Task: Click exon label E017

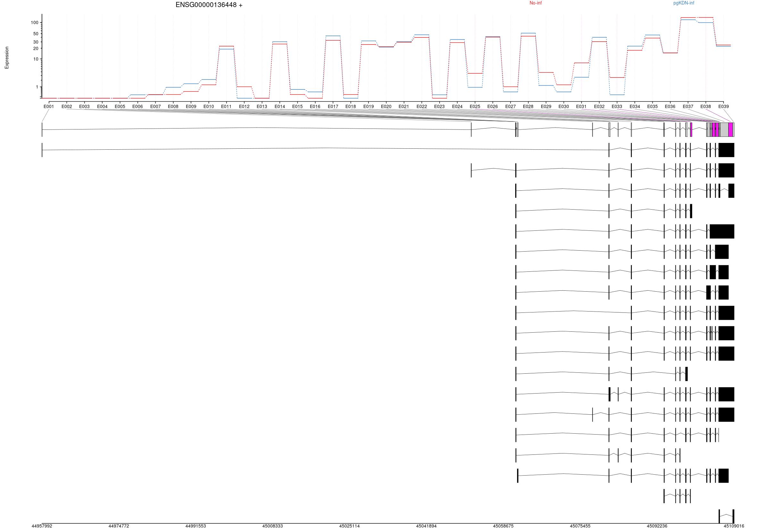Action: [333, 107]
